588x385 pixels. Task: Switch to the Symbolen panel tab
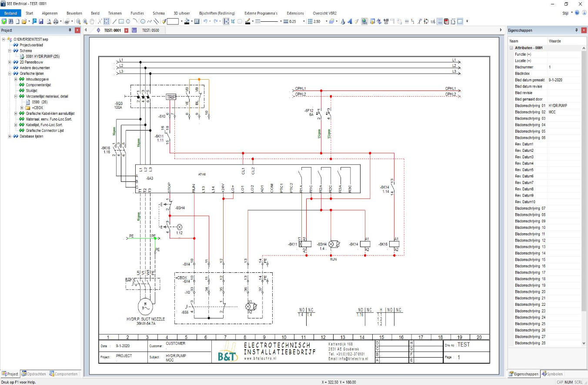click(553, 374)
